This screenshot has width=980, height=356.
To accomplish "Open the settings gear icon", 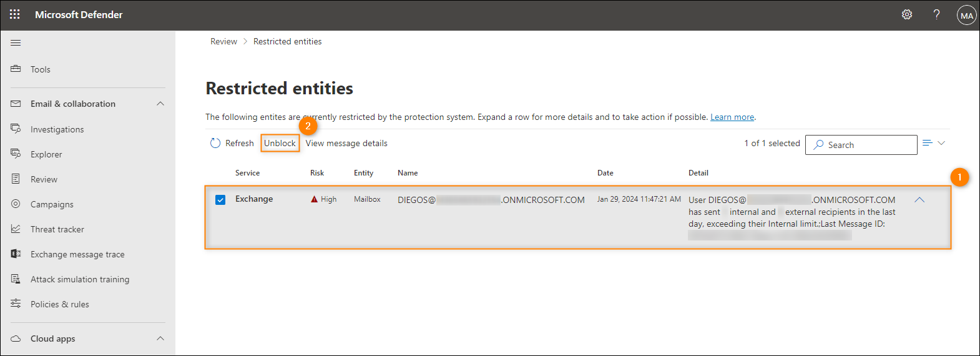I will (907, 14).
